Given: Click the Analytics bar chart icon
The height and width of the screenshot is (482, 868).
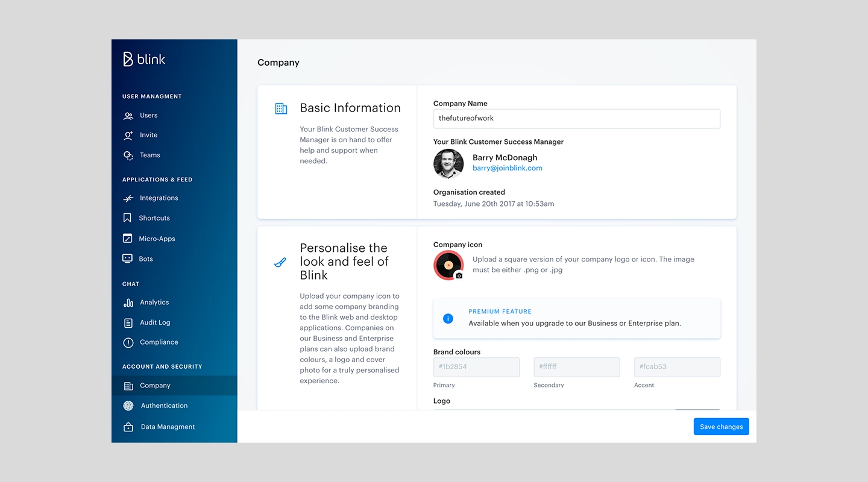Looking at the screenshot, I should 128,302.
